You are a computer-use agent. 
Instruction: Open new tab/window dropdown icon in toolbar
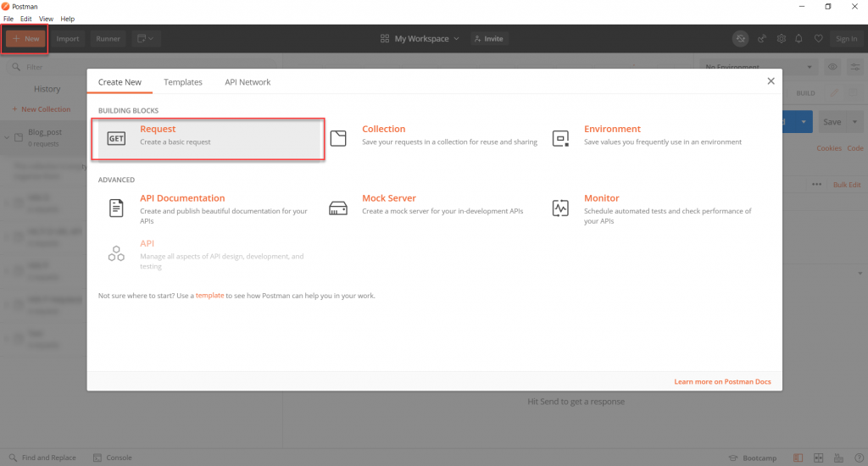click(x=146, y=39)
